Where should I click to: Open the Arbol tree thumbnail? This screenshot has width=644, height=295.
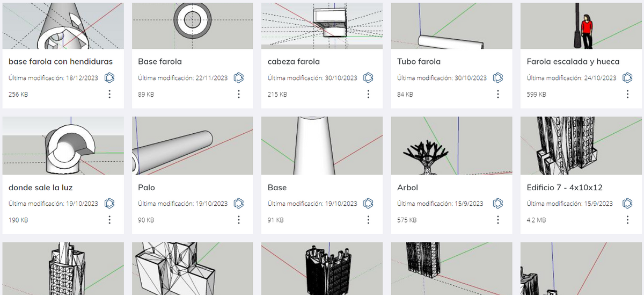(451, 146)
